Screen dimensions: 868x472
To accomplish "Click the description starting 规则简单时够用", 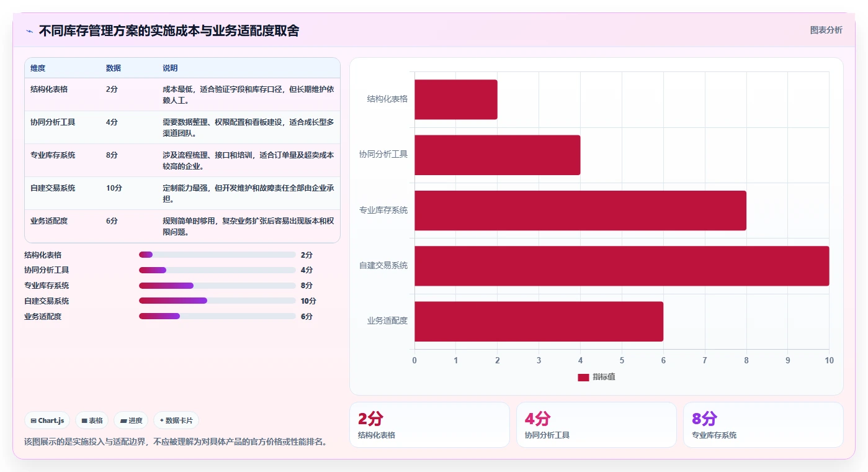I will [248, 226].
